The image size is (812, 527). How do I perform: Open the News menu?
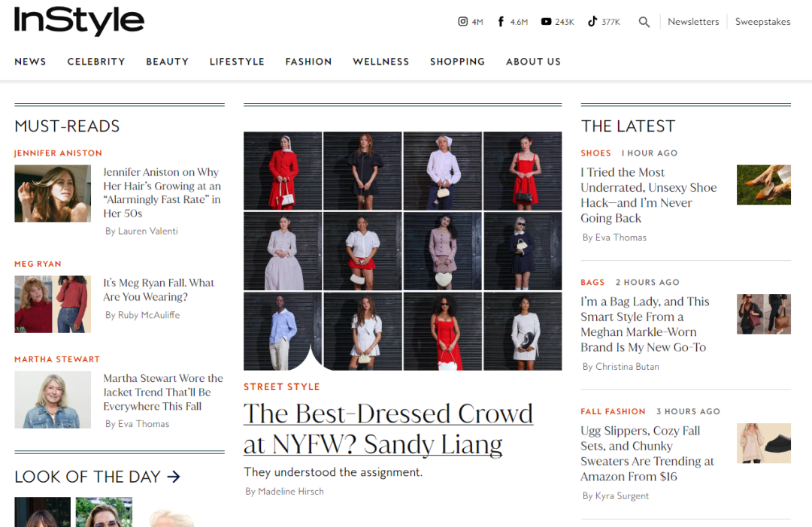pyautogui.click(x=31, y=62)
